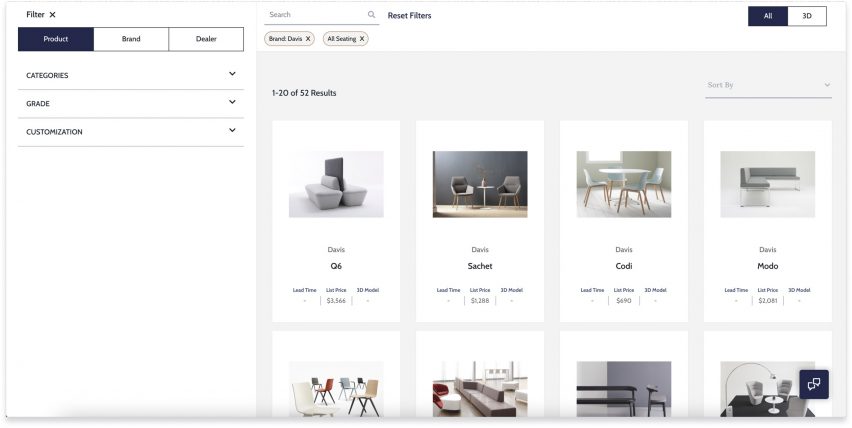852x428 pixels.
Task: Click the $3,566 list price
Action: point(336,300)
